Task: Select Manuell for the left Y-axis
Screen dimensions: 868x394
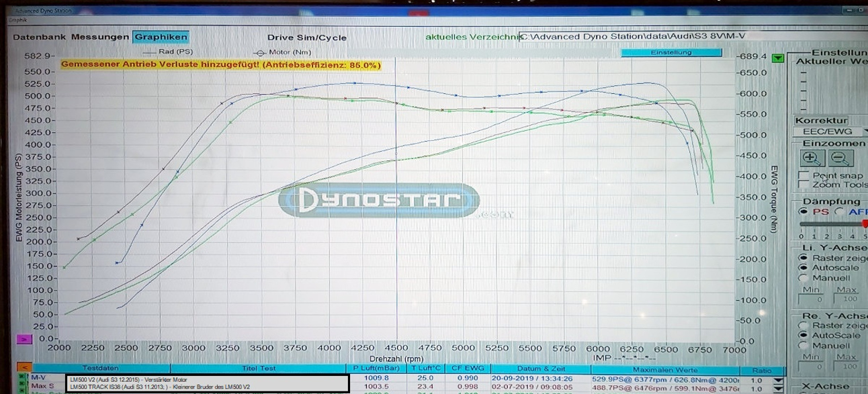Action: point(804,278)
